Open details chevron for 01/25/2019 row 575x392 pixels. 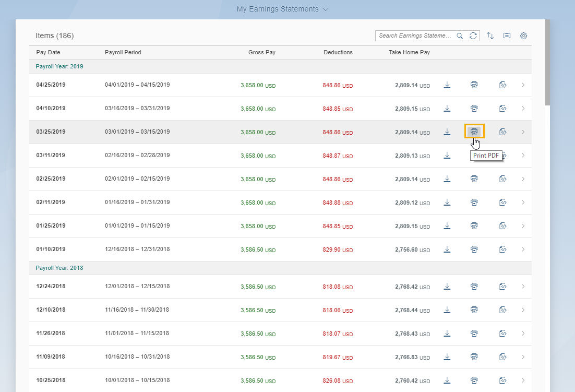(523, 226)
